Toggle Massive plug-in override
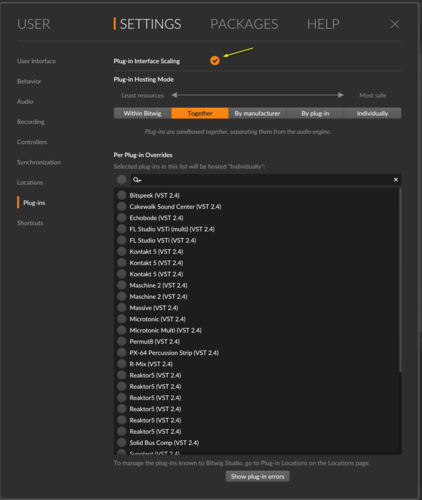 click(122, 308)
